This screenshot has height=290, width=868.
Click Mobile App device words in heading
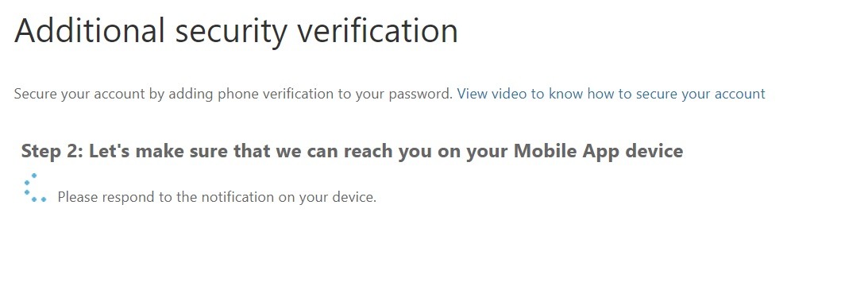[599, 150]
